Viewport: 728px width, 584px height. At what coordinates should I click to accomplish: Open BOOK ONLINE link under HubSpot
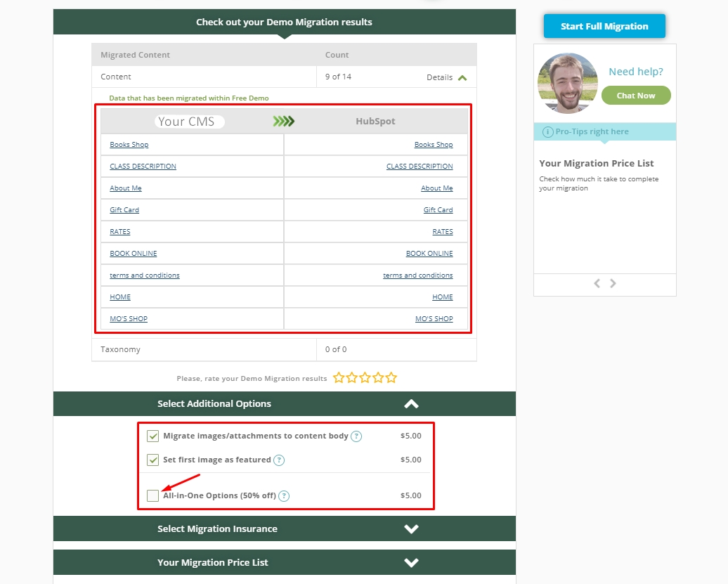click(429, 254)
